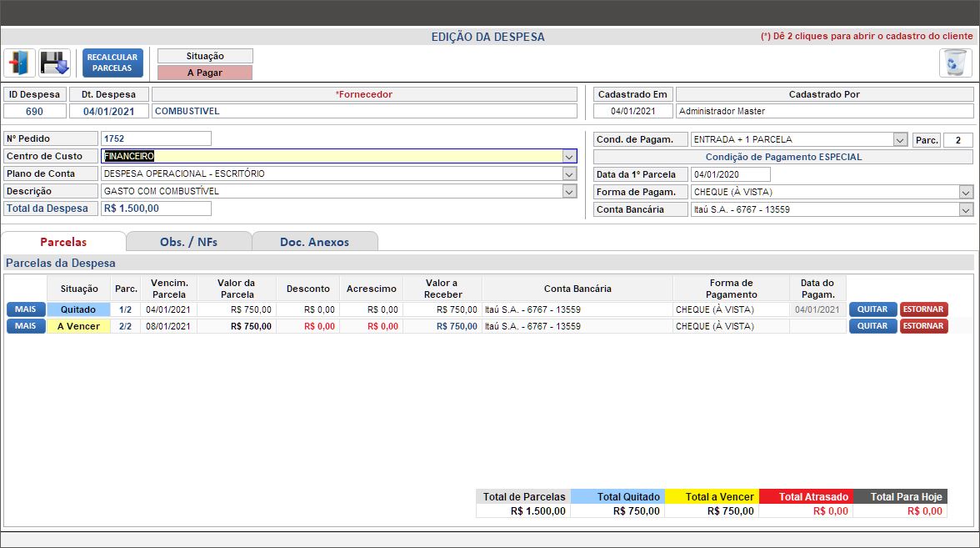
Task: Click the exit door icon
Action: point(18,63)
